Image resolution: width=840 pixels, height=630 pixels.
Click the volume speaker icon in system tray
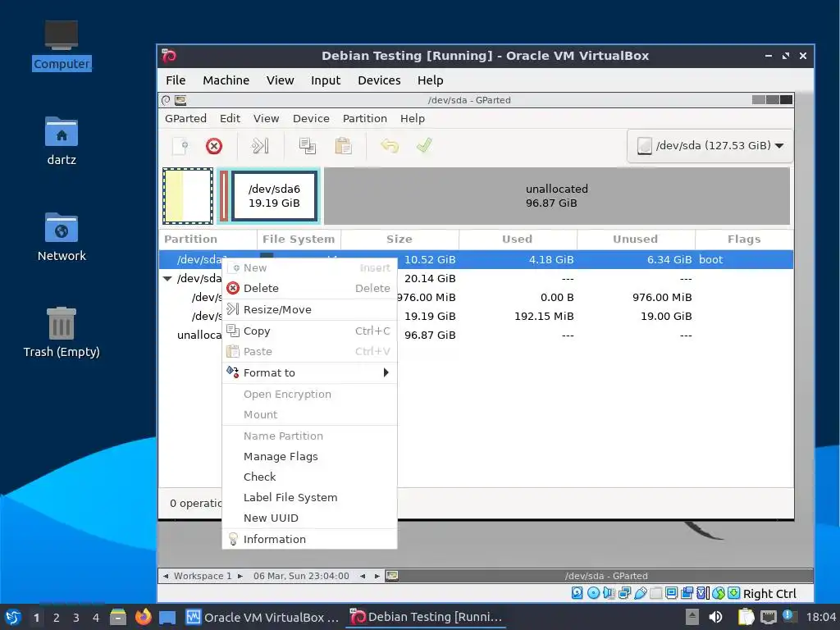tap(715, 617)
